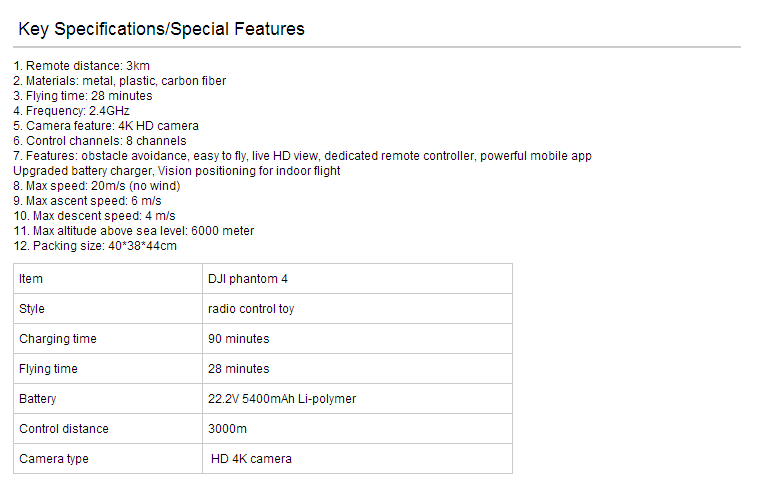This screenshot has height=481, width=765.
Task: Click the Flying time row label
Action: pyautogui.click(x=108, y=369)
